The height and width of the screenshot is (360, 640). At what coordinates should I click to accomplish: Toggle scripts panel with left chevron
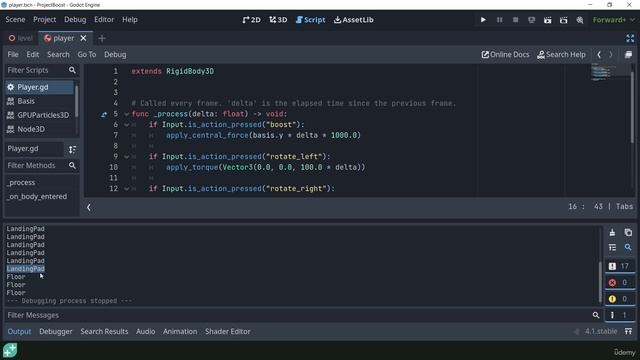[89, 207]
